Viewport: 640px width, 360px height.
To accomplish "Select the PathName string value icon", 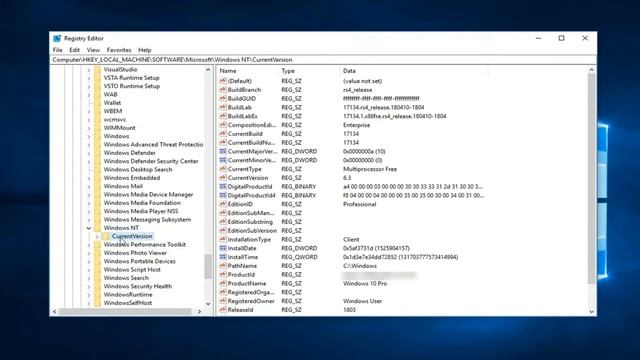I will point(223,266).
